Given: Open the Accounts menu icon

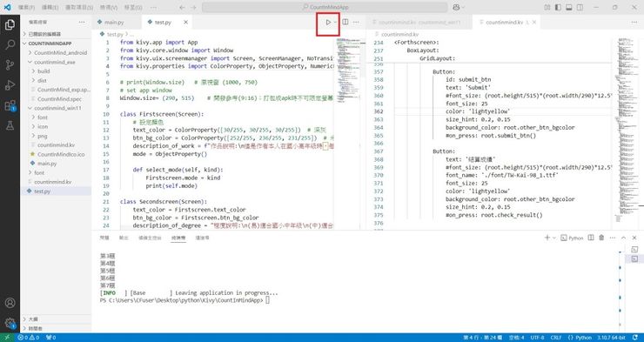Looking at the screenshot, I should [10, 303].
